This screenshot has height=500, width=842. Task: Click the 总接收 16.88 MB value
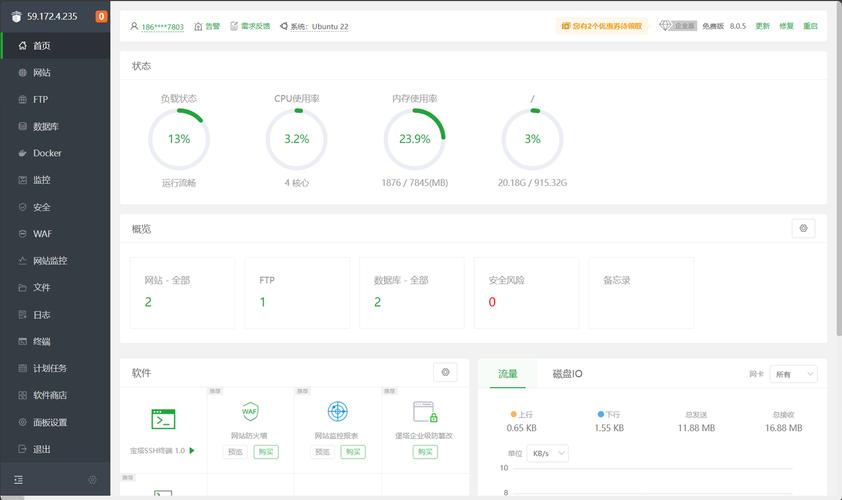(x=783, y=428)
